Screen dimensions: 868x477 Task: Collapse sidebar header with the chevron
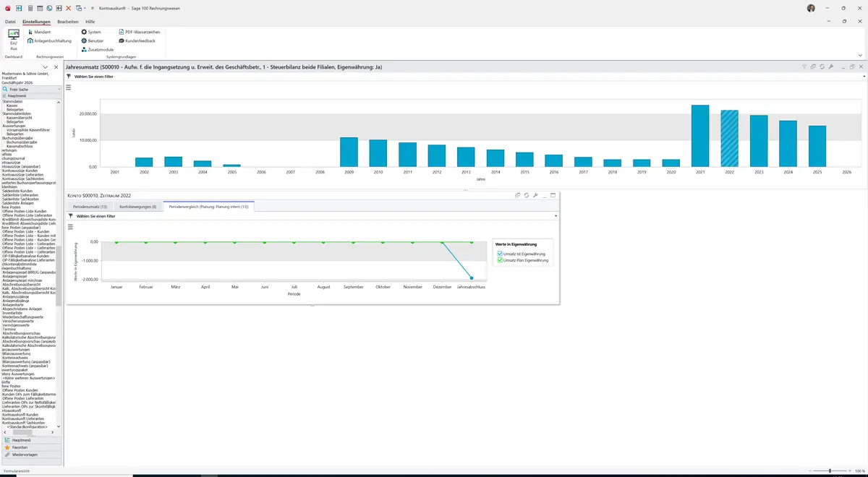tap(47, 67)
